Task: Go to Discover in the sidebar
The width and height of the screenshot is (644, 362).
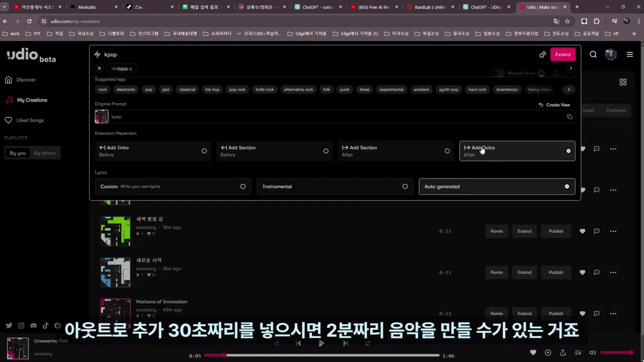Action: [21, 80]
